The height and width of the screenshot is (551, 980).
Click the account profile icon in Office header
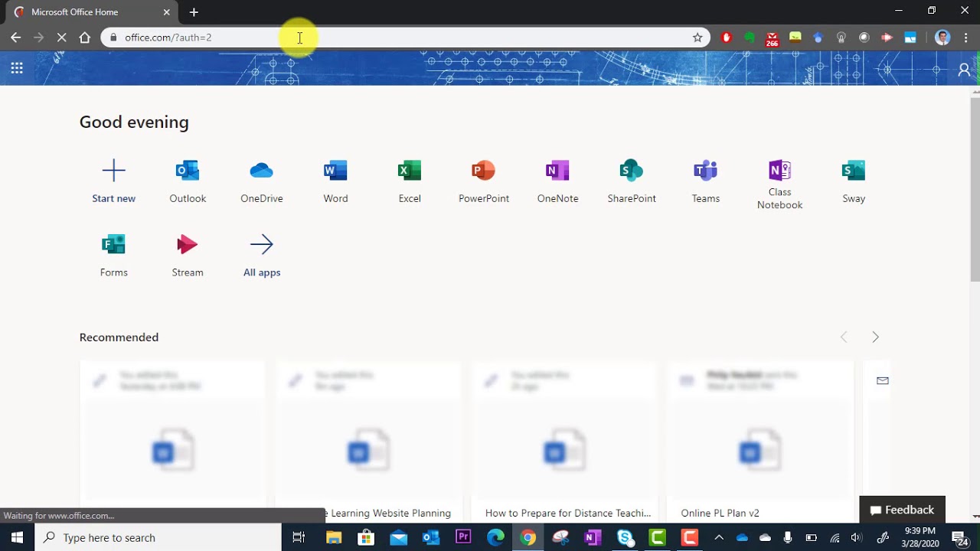964,70
